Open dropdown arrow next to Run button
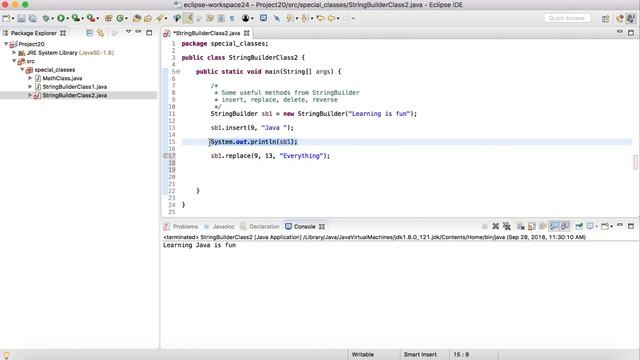 coord(67,19)
